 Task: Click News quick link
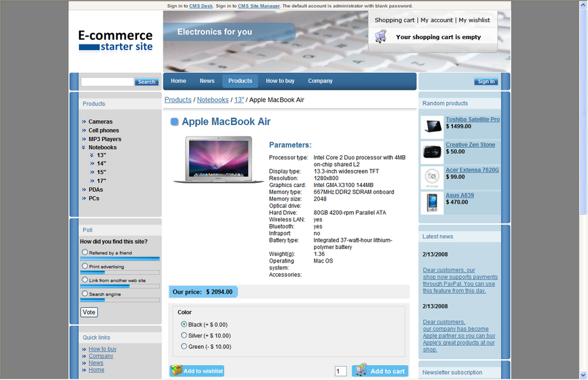pos(96,362)
